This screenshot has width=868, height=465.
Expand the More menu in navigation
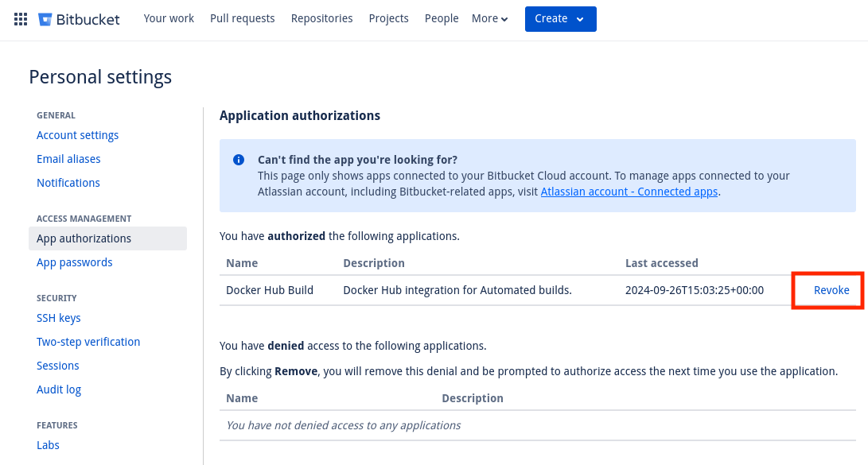[489, 18]
